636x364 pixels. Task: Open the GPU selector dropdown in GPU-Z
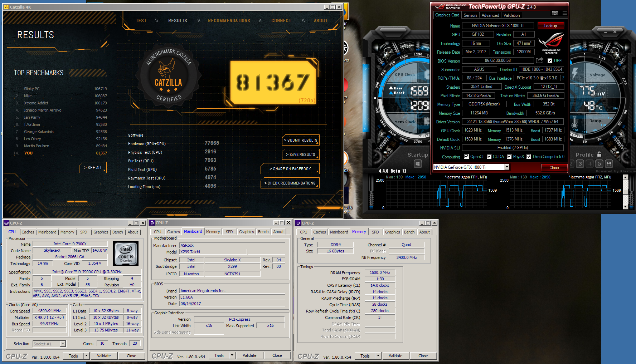click(507, 167)
